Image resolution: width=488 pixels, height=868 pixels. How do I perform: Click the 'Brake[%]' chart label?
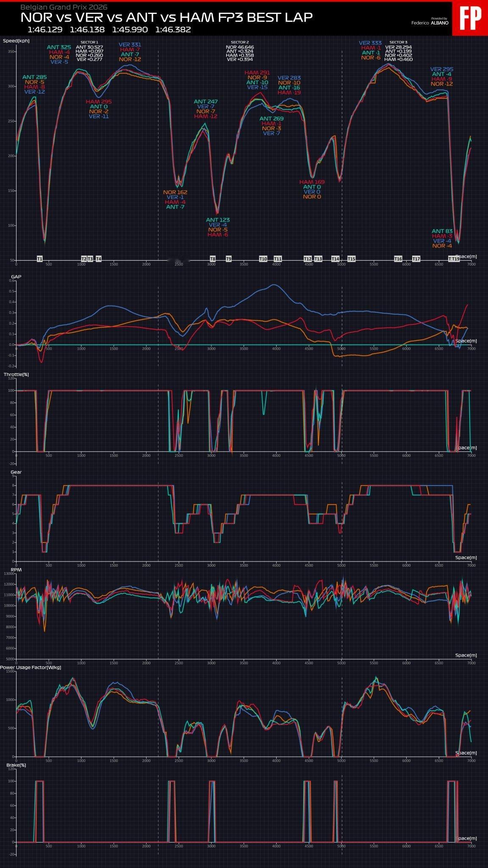[x=16, y=765]
